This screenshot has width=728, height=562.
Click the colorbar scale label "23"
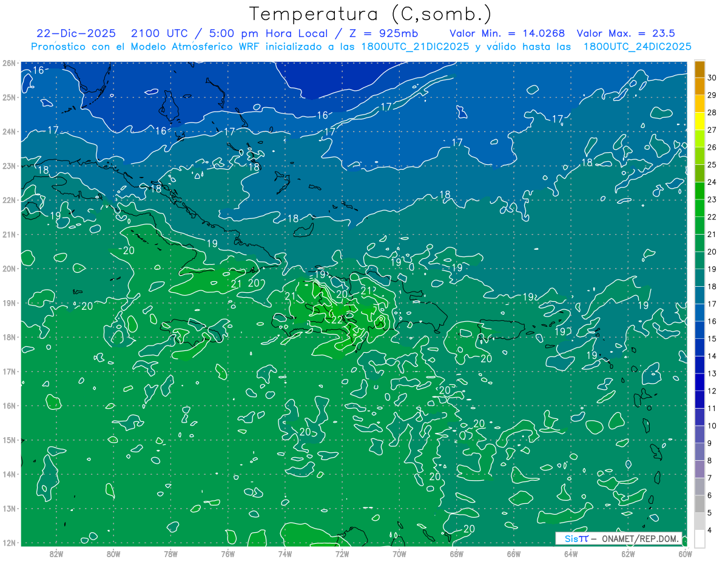coord(712,199)
